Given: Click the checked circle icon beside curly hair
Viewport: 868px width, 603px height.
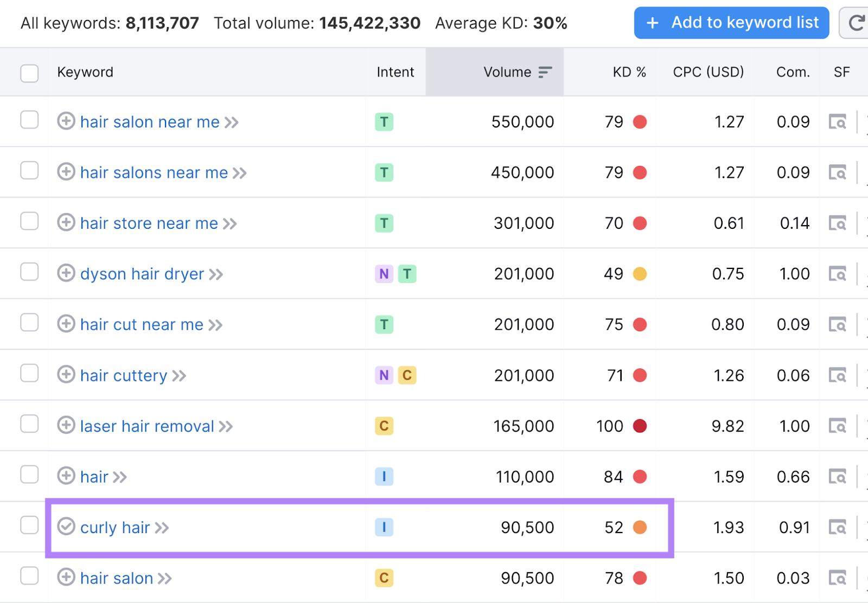Looking at the screenshot, I should [x=66, y=527].
